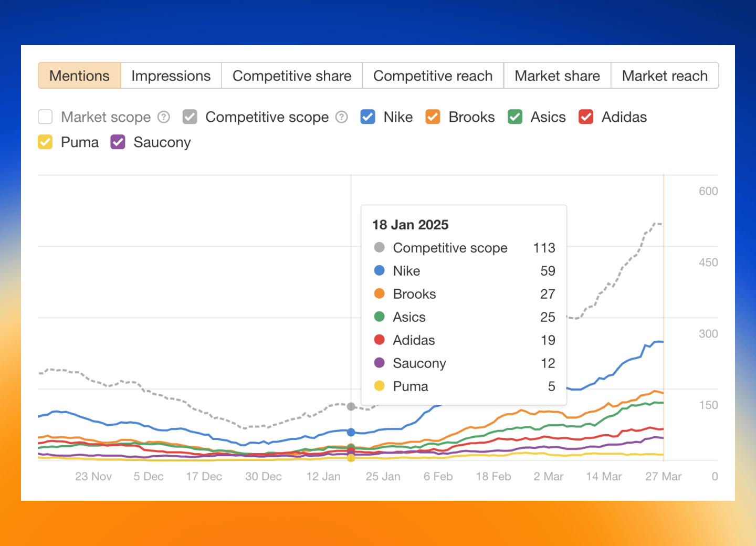Click the 14 Mar axis label
Viewport: 756px width, 546px height.
(x=604, y=476)
